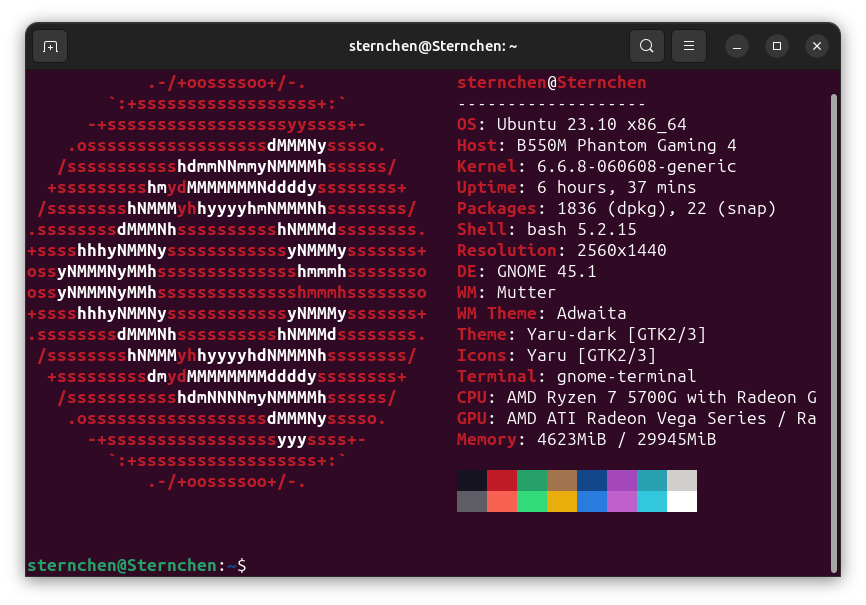
Task: Click the bright green color block
Action: point(532,502)
